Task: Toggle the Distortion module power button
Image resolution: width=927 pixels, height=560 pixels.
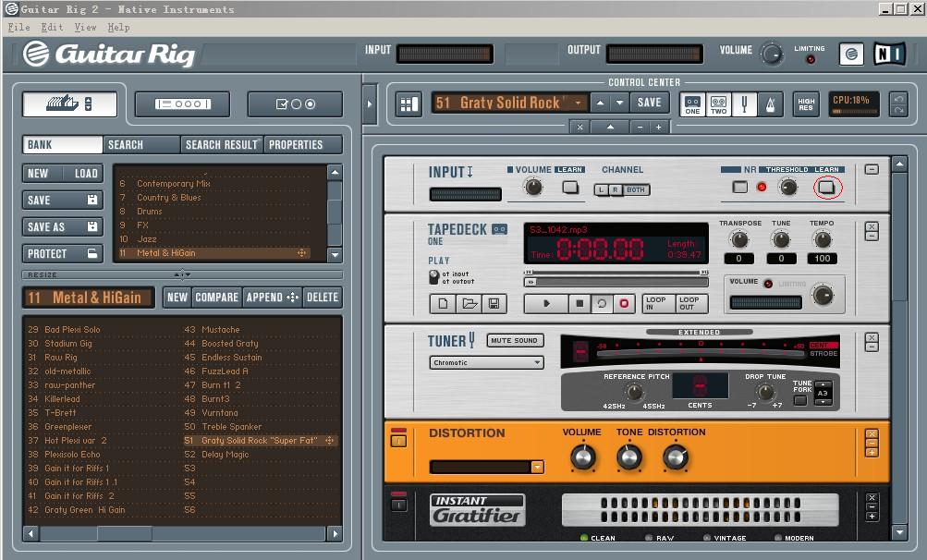Action: click(x=399, y=440)
